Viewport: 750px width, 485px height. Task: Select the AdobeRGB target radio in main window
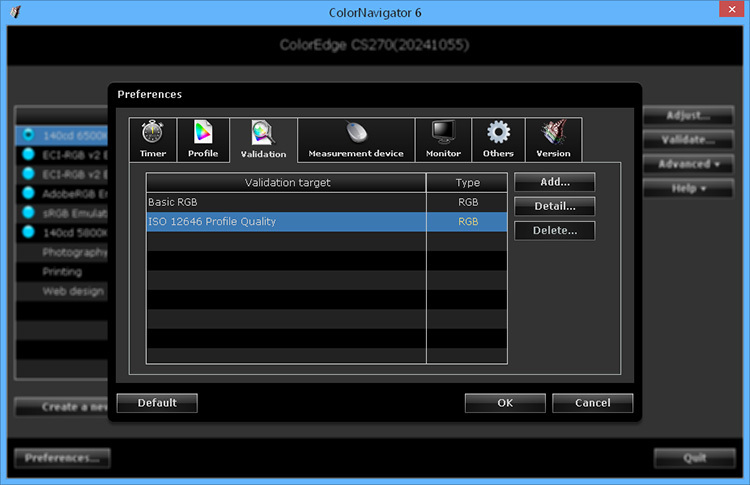[x=29, y=193]
